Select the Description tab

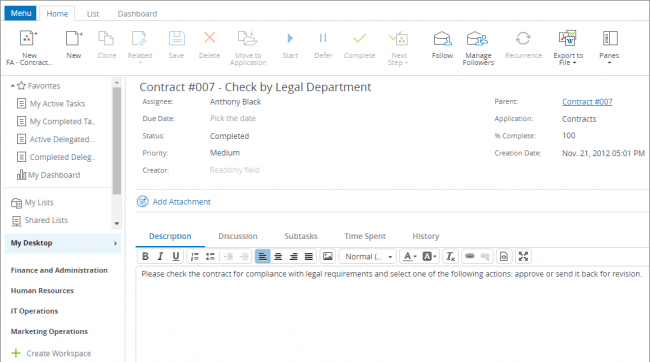170,236
